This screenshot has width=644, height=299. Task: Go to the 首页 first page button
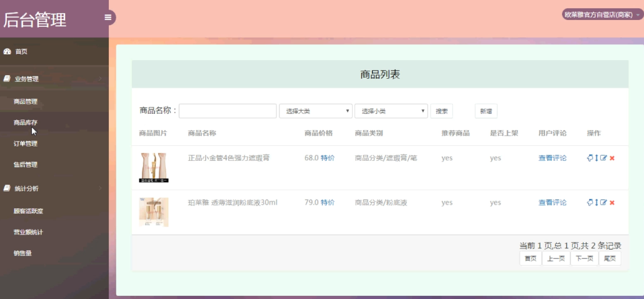coord(531,259)
